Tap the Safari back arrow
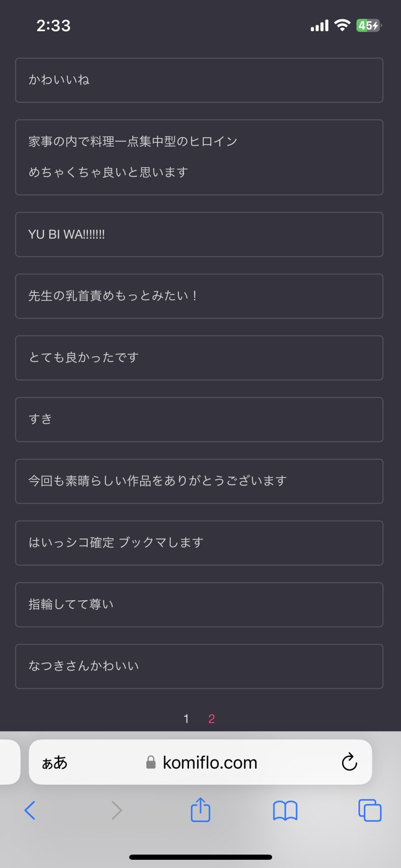Image resolution: width=401 pixels, height=868 pixels. coord(30,810)
